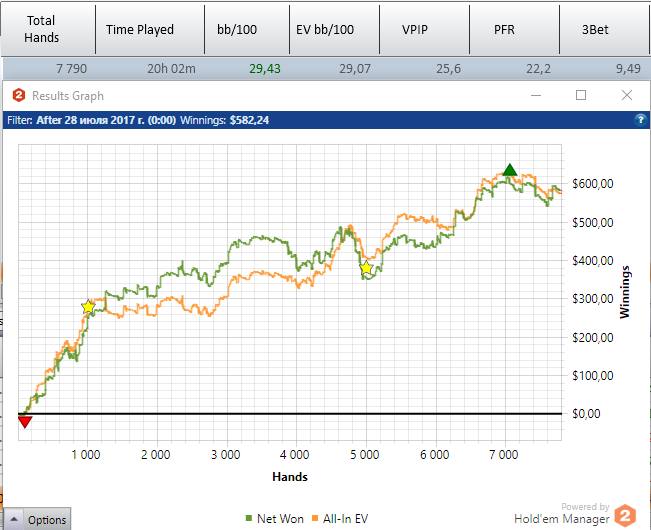651x530 pixels.
Task: Select the 7 790 total hands cell
Action: [71, 68]
